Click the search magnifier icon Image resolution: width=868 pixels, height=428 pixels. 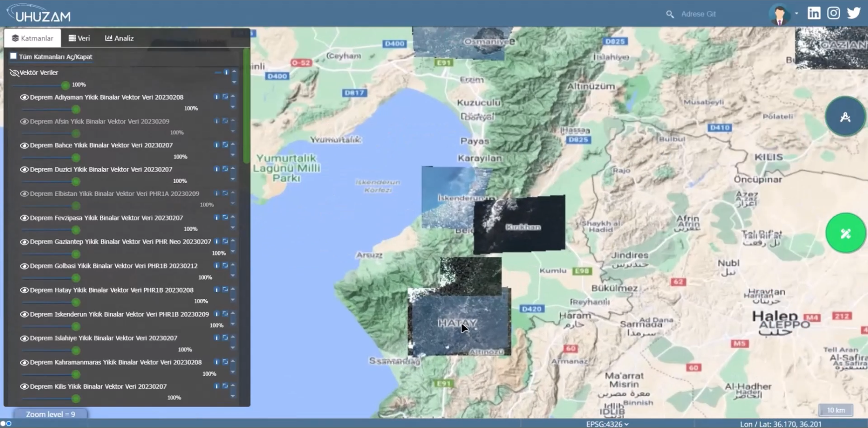[x=670, y=14]
